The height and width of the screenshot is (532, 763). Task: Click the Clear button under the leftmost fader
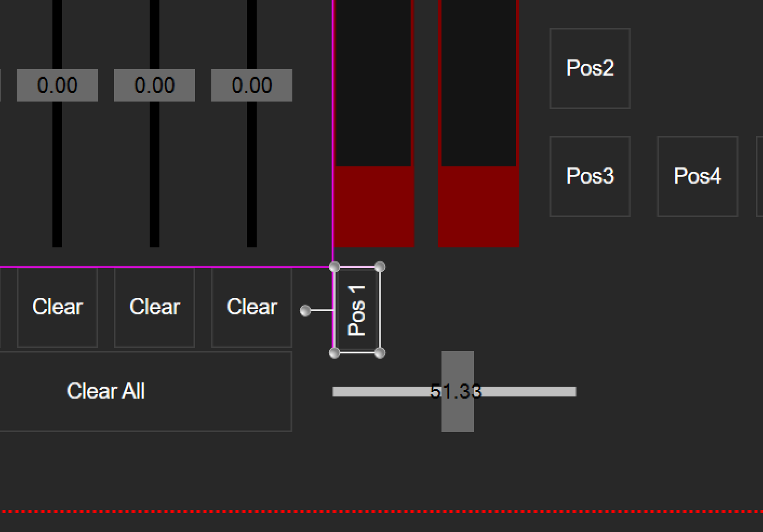57,307
